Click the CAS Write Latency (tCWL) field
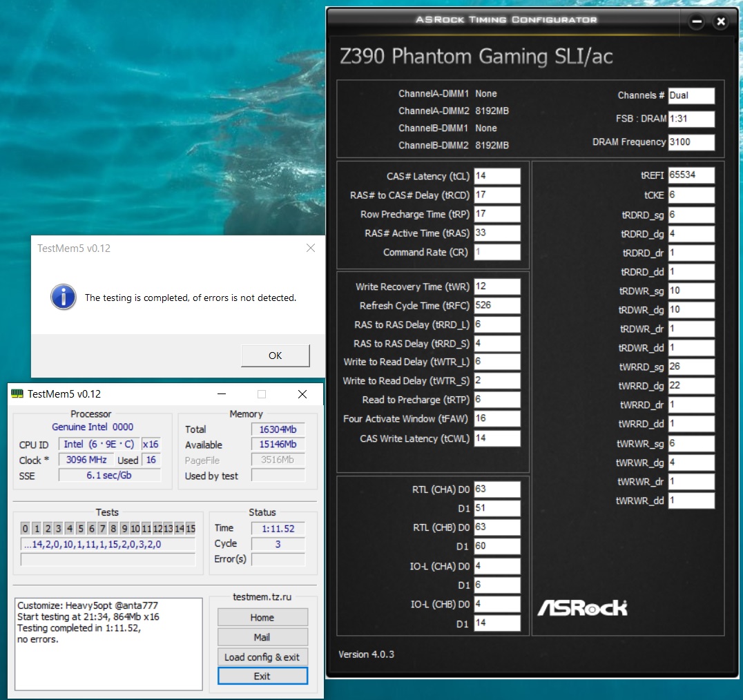743x700 pixels. [497, 438]
